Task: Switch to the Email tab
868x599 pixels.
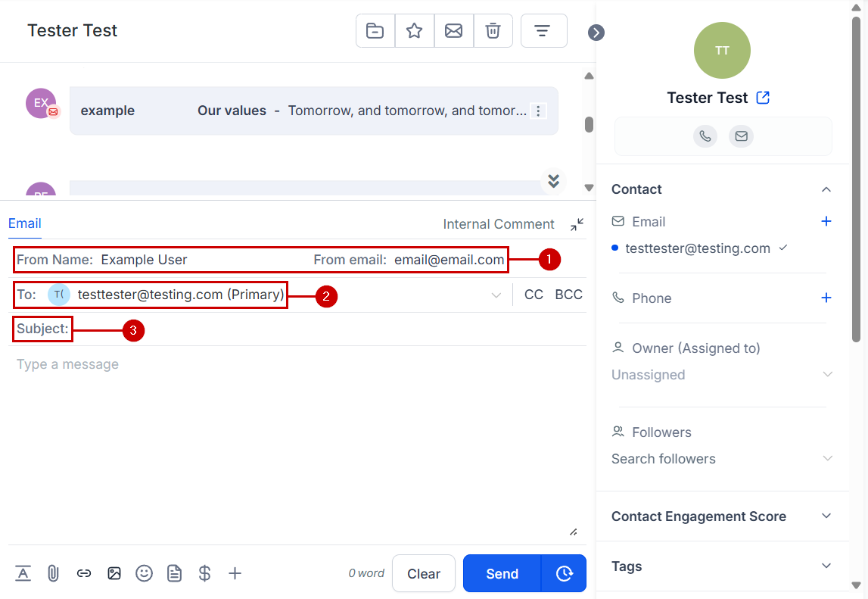Action: [24, 223]
